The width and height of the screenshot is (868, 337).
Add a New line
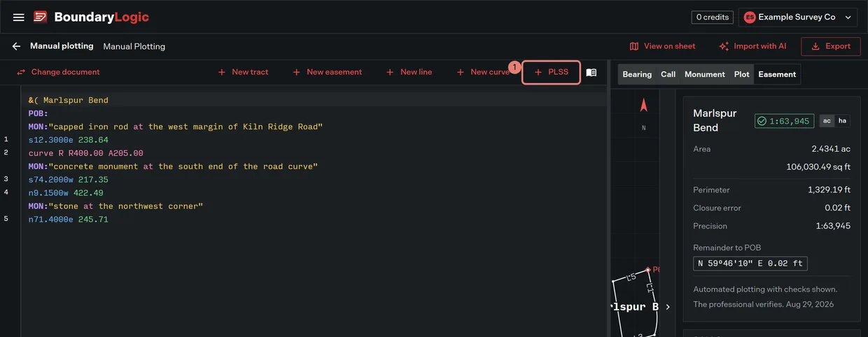[x=409, y=72]
